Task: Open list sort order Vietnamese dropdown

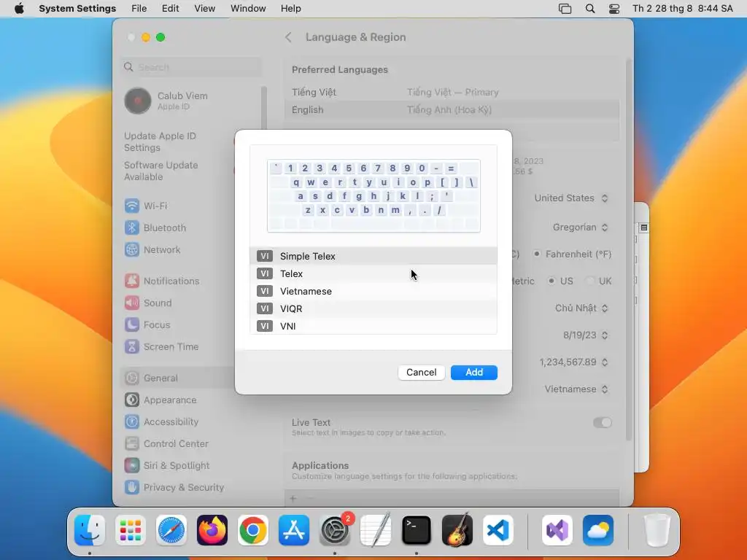Action: [576, 389]
